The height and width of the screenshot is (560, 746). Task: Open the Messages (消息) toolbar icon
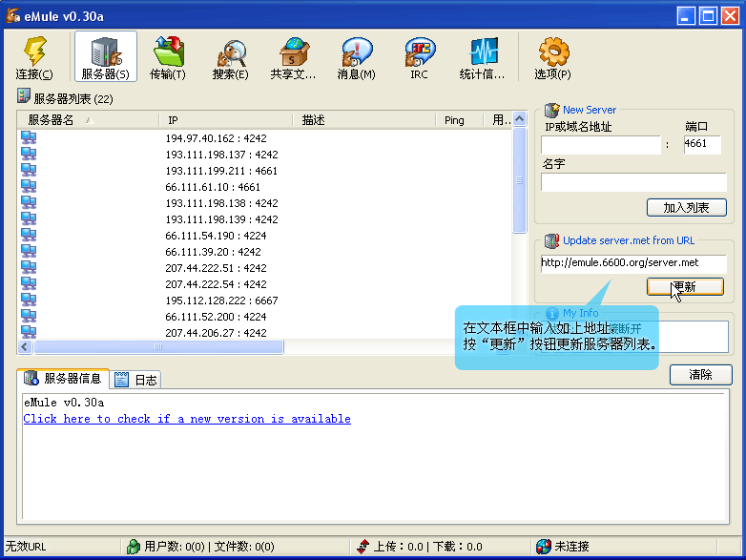click(x=357, y=57)
